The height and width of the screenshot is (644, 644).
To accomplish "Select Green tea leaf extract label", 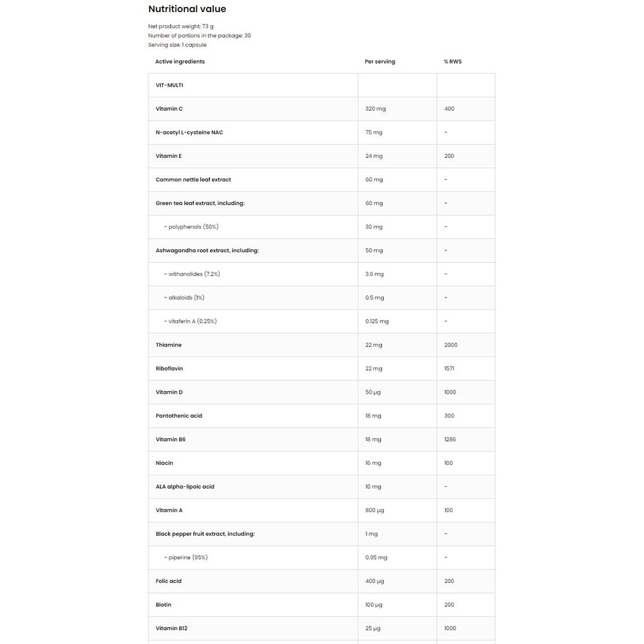I will [x=200, y=203].
